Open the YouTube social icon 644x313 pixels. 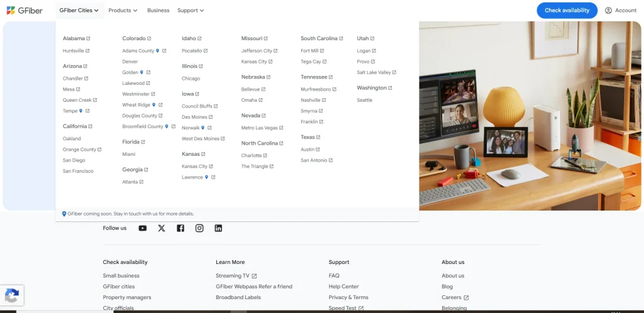click(143, 228)
